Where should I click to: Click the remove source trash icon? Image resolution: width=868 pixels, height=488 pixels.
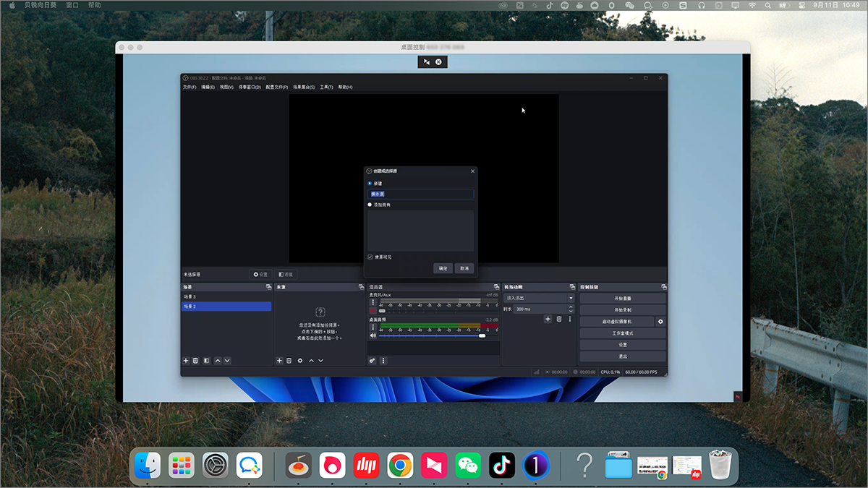pyautogui.click(x=289, y=361)
